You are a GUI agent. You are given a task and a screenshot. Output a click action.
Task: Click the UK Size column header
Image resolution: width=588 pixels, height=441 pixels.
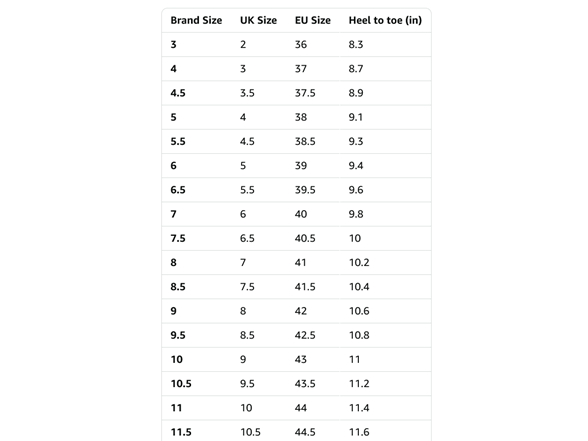258,20
